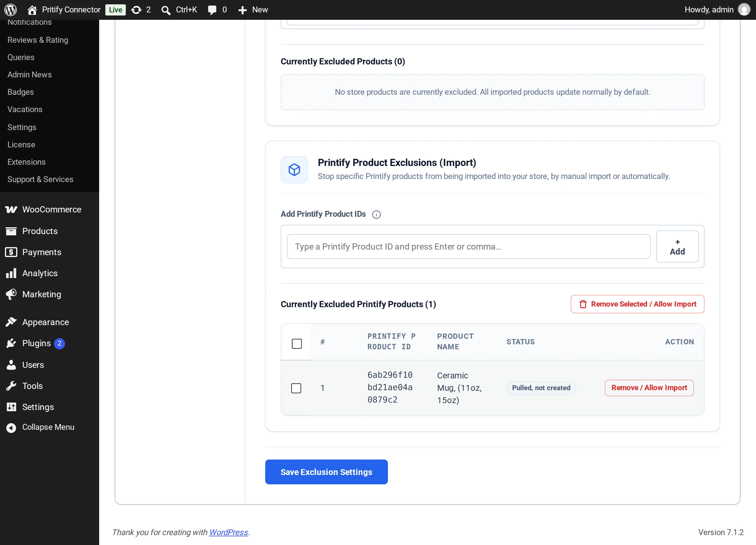
Task: Toggle the select-all checkbox in table header
Action: tap(297, 343)
